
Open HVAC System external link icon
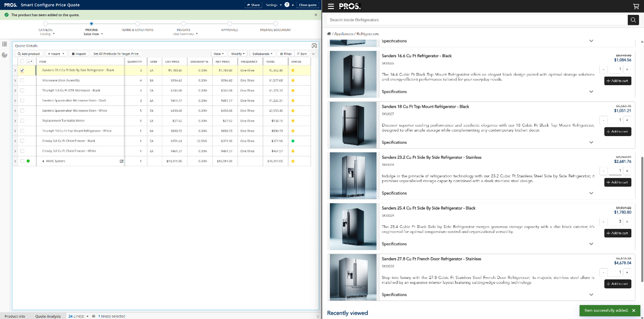point(121,161)
